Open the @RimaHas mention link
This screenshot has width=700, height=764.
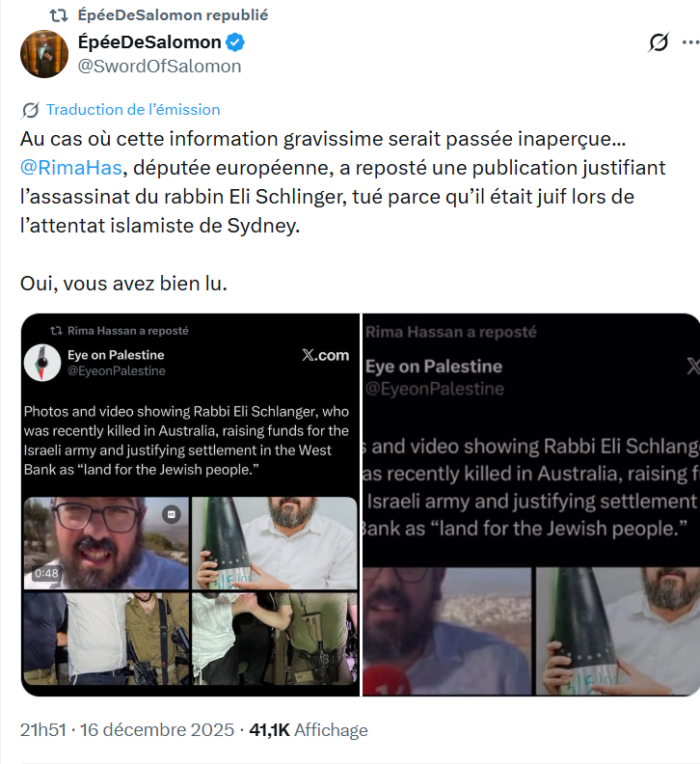point(71,167)
